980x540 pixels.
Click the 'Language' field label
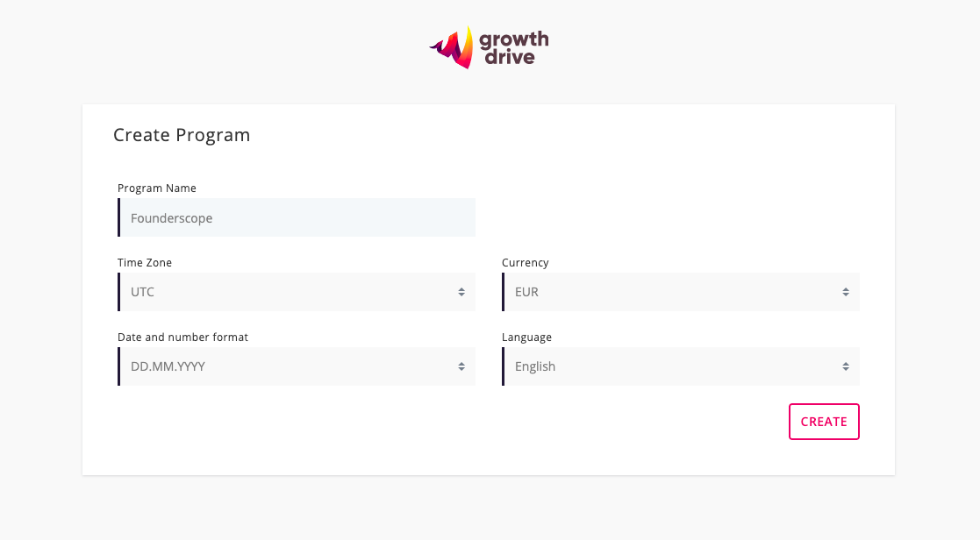(527, 337)
